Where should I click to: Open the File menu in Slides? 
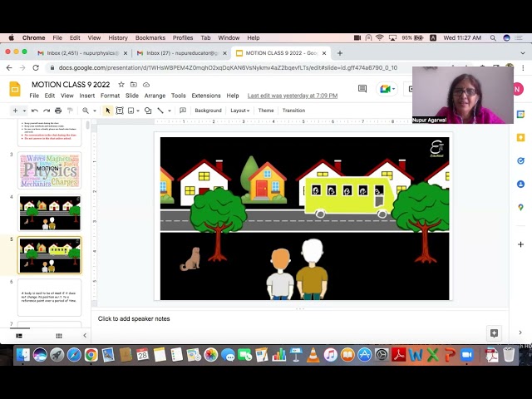tap(34, 96)
